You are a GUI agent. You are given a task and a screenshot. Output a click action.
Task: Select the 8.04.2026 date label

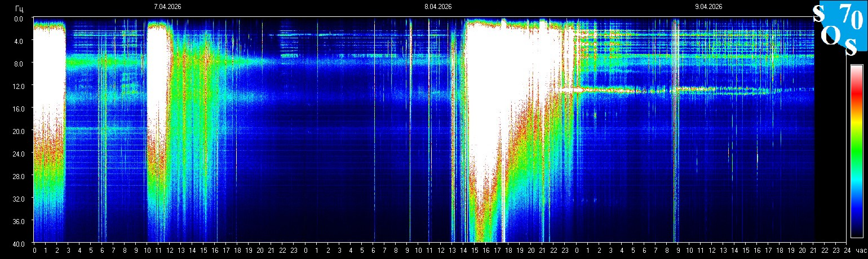(438, 7)
